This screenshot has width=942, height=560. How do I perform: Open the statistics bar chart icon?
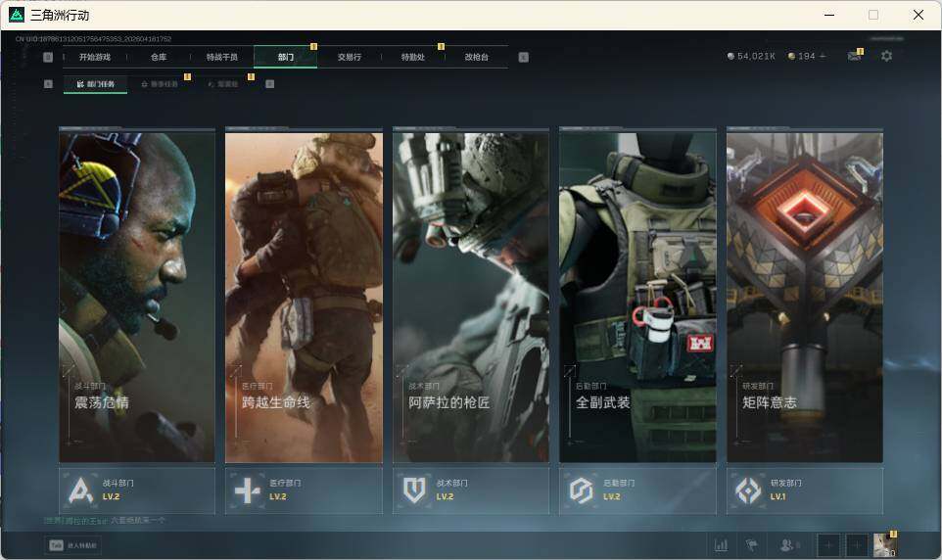click(722, 545)
